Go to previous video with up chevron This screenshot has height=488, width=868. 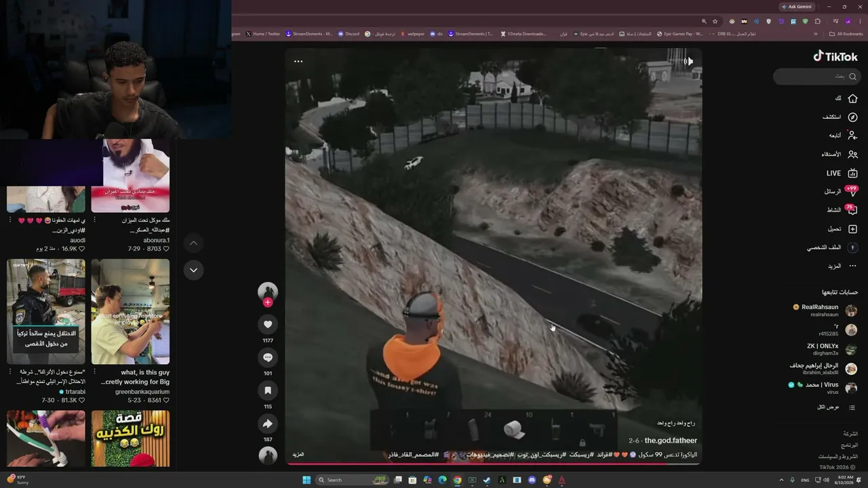click(x=193, y=243)
